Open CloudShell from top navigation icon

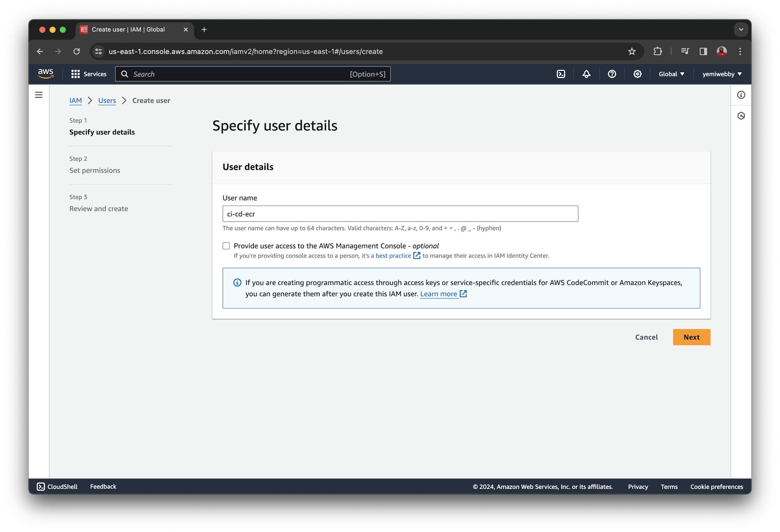pos(561,74)
